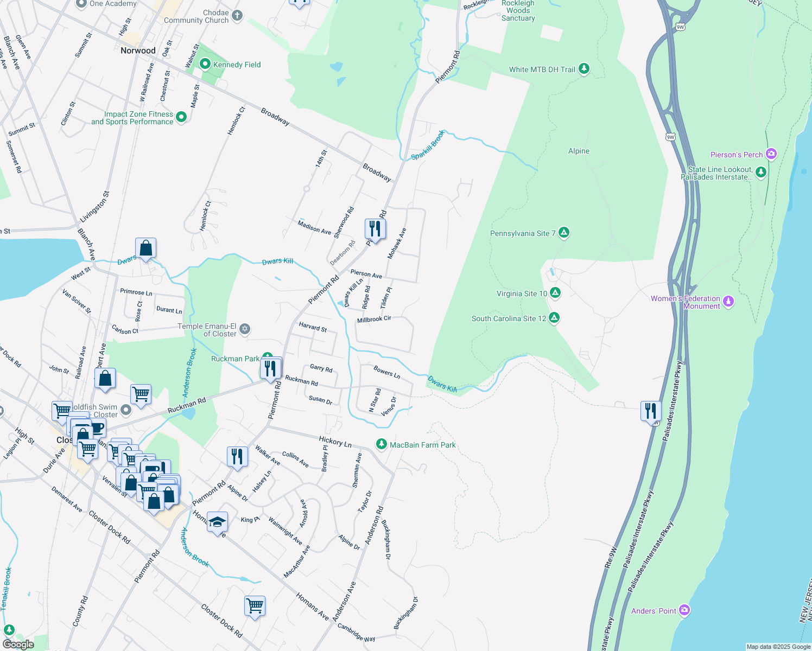Open the Anders' Point marker

684,610
